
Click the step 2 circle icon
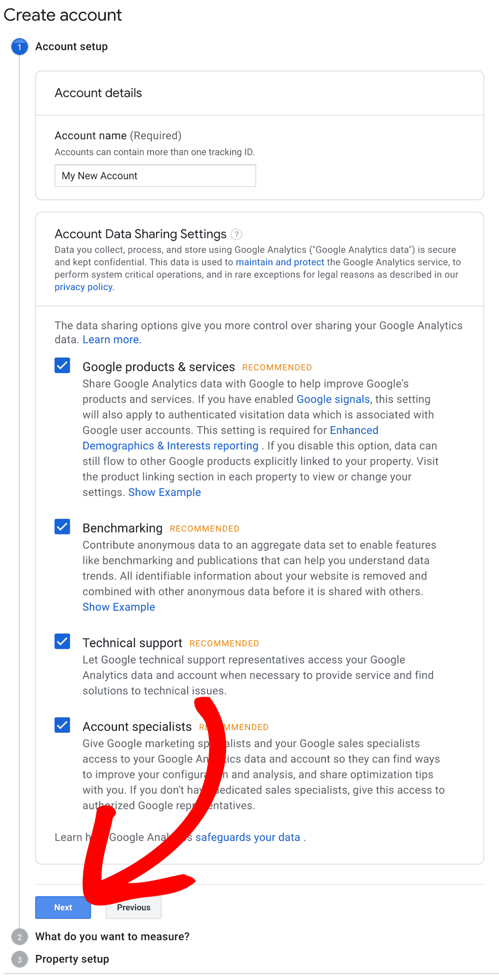19,937
